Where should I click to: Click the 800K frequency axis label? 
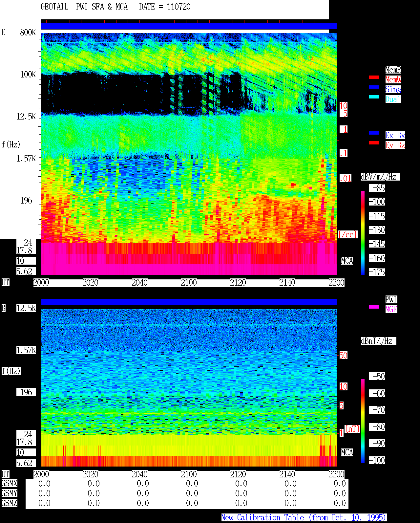28,32
